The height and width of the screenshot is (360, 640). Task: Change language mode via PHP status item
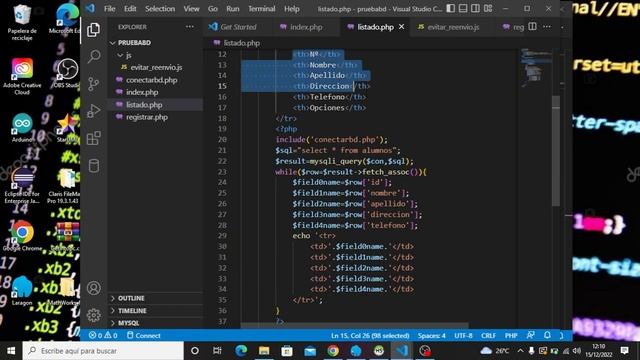tap(511, 336)
